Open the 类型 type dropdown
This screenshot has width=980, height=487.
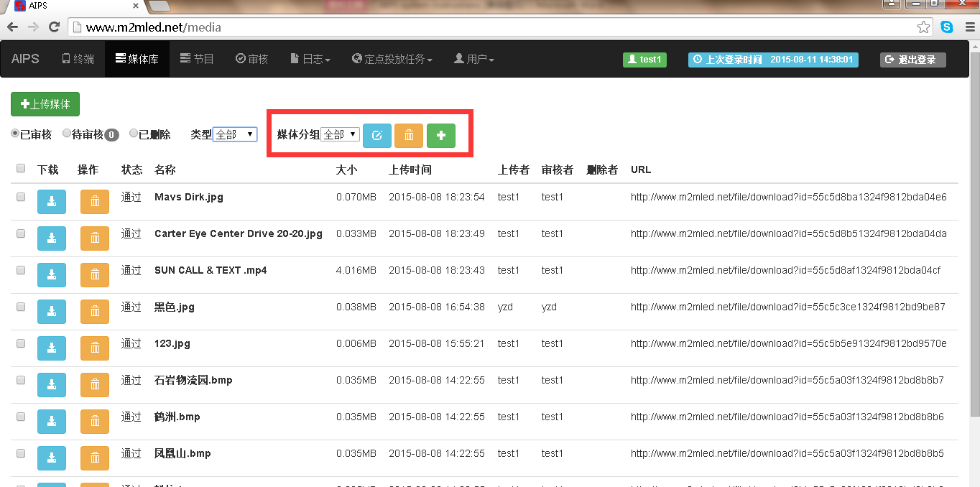coord(235,134)
